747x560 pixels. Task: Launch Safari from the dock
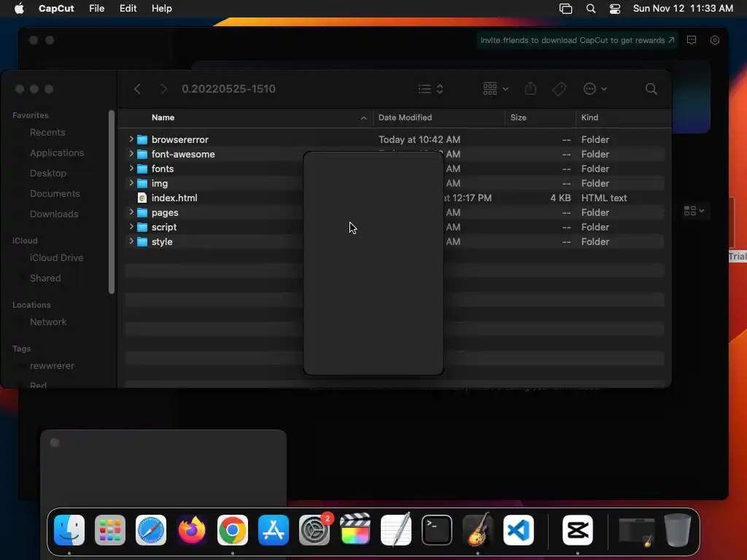pyautogui.click(x=151, y=530)
